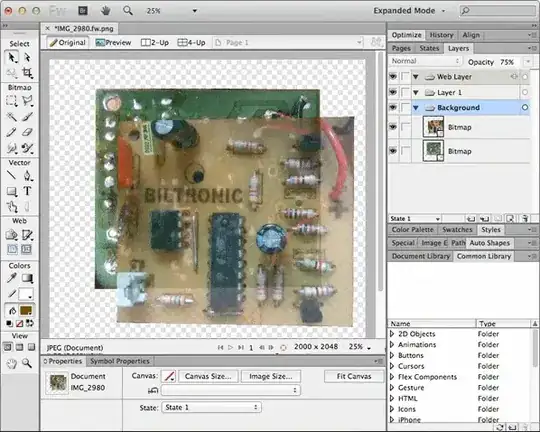This screenshot has height=432, width=540.
Task: Switch to the Pages tab
Action: pyautogui.click(x=401, y=48)
